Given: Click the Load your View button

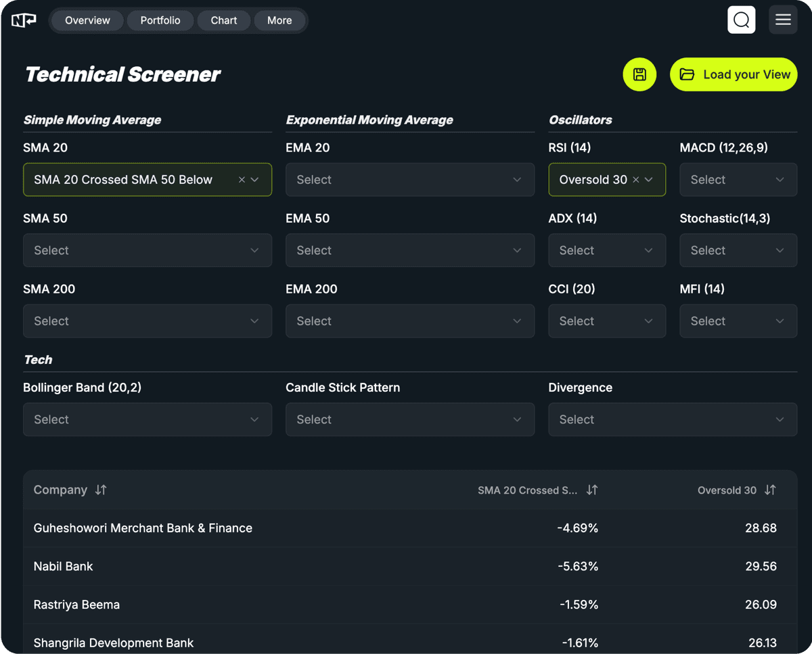Looking at the screenshot, I should (x=734, y=74).
